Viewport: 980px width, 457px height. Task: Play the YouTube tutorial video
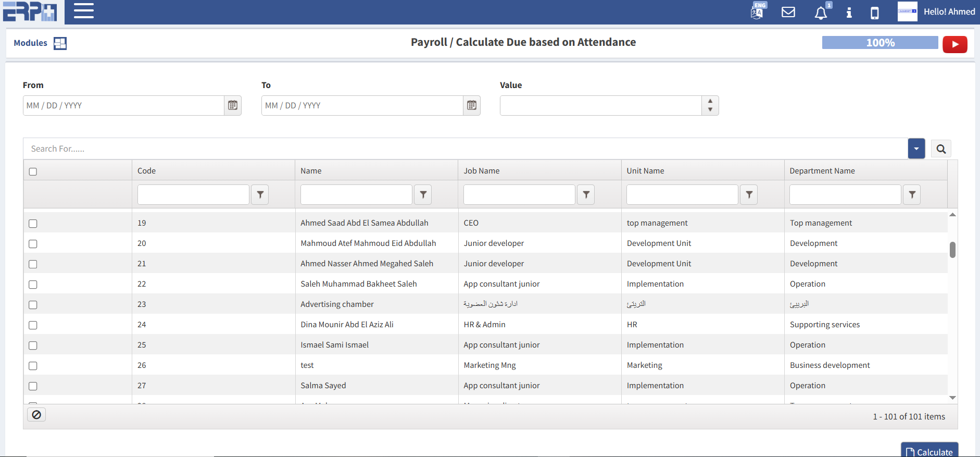(x=954, y=44)
